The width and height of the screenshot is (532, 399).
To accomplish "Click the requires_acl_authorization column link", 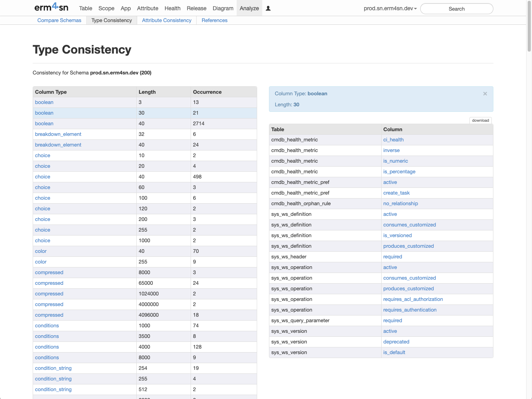I will pyautogui.click(x=413, y=299).
